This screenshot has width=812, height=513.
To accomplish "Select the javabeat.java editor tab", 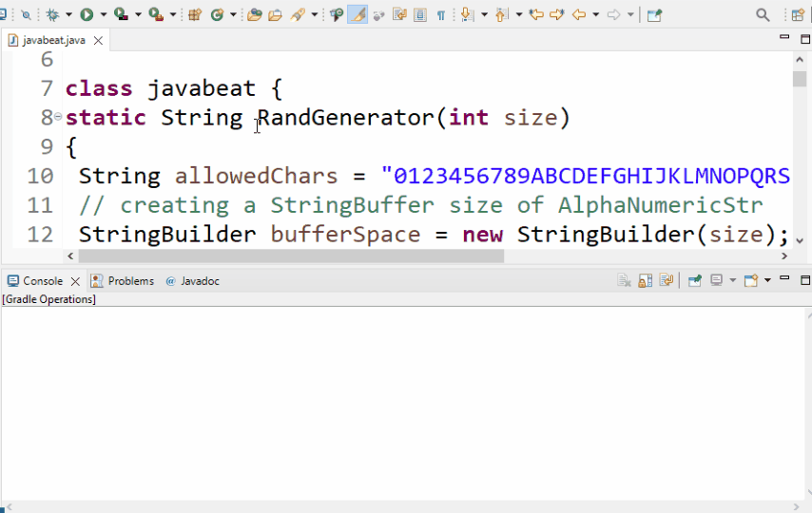I will 54,41.
